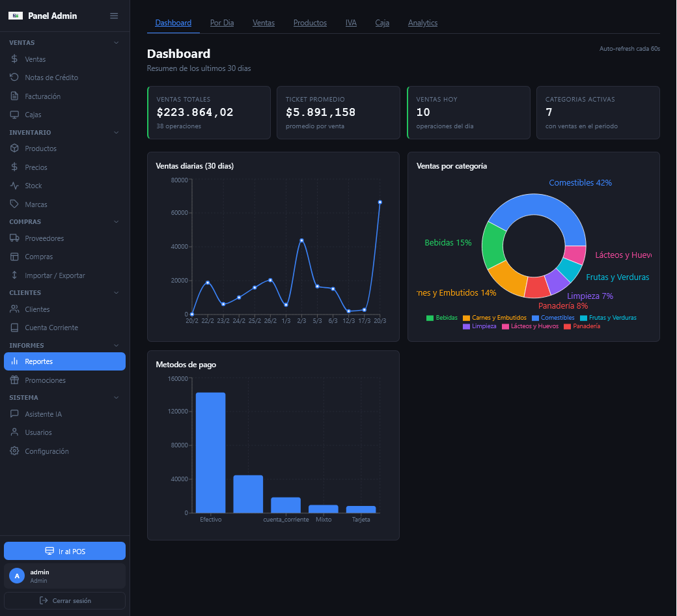Switch to the Analytics tab
The image size is (677, 616).
[x=422, y=22]
